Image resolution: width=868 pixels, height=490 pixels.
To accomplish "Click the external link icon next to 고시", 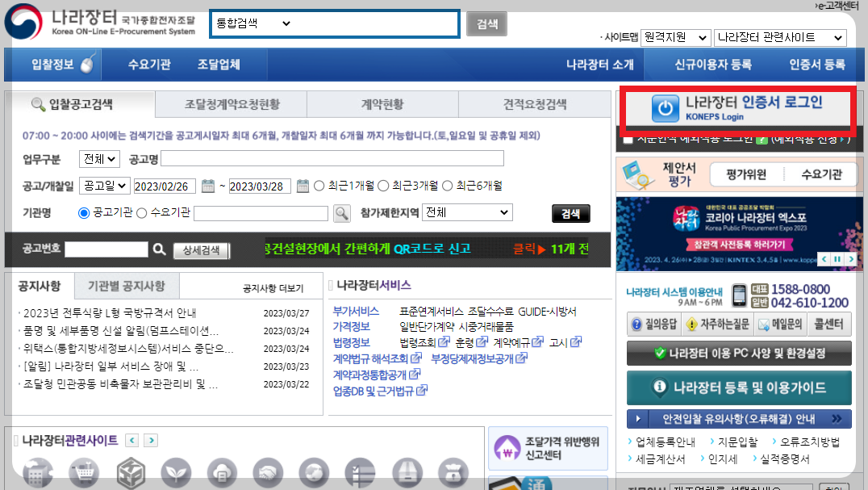I will click(576, 342).
